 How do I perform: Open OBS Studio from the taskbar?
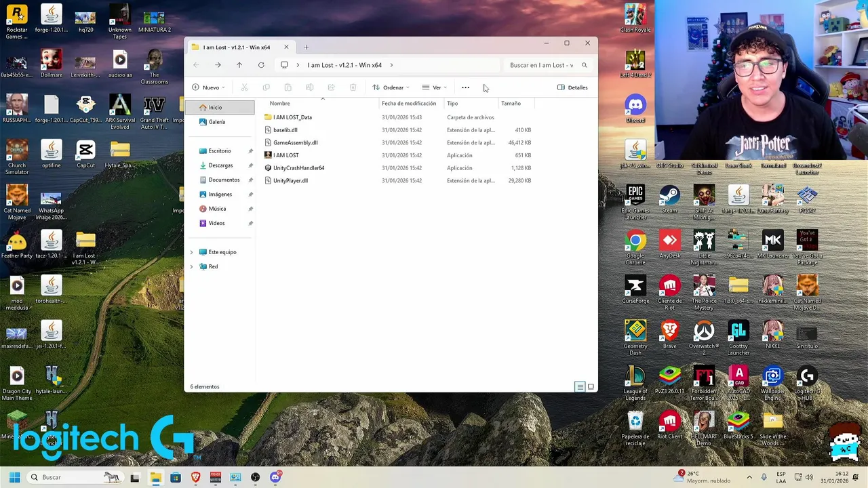coord(255,477)
